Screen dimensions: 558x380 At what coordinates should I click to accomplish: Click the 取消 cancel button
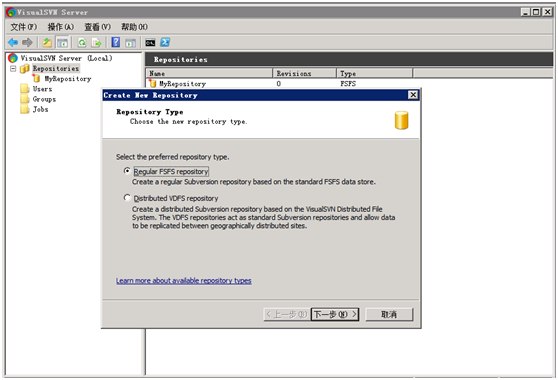(389, 314)
